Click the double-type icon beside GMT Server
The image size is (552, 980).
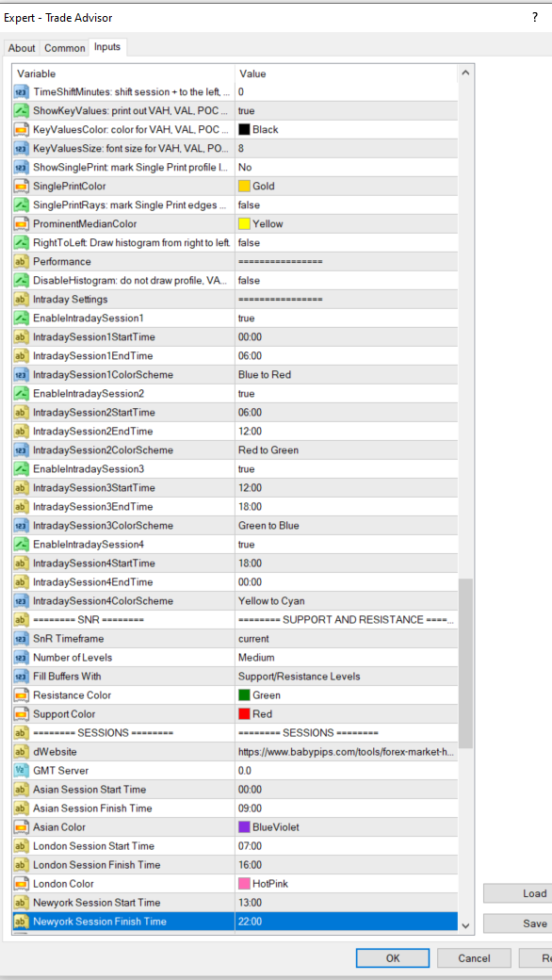click(21, 770)
